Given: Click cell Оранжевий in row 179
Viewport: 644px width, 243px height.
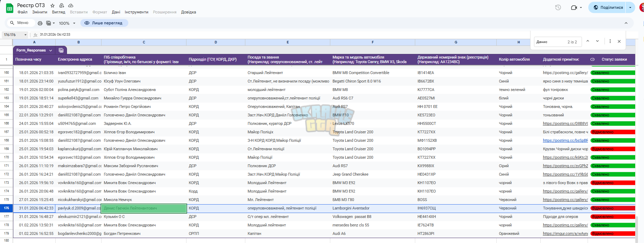Looking at the screenshot, I should [519, 233].
